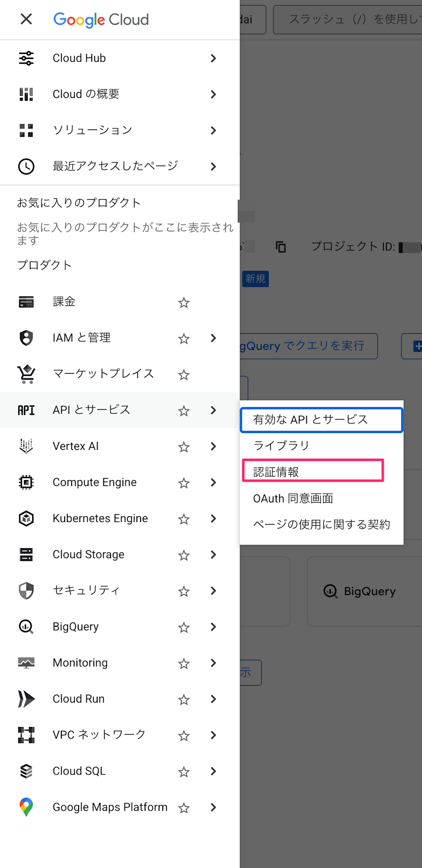
Task: Toggle the BigQuery favorite star
Action: tap(184, 627)
